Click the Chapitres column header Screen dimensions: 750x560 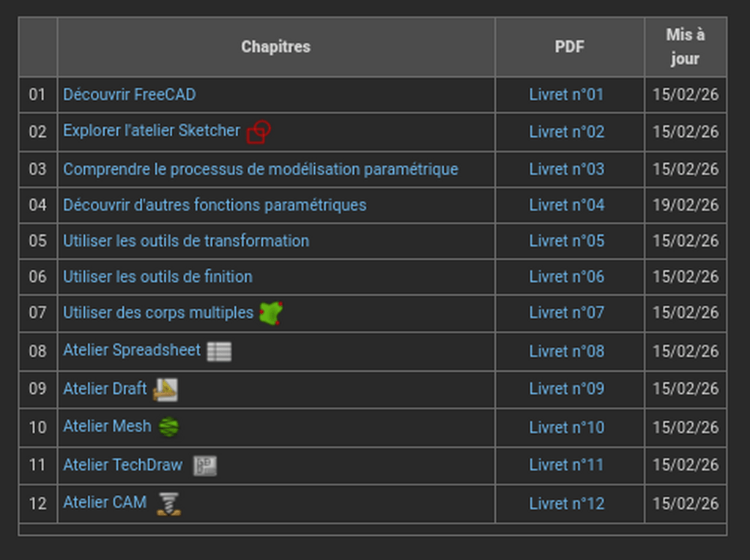(x=275, y=47)
